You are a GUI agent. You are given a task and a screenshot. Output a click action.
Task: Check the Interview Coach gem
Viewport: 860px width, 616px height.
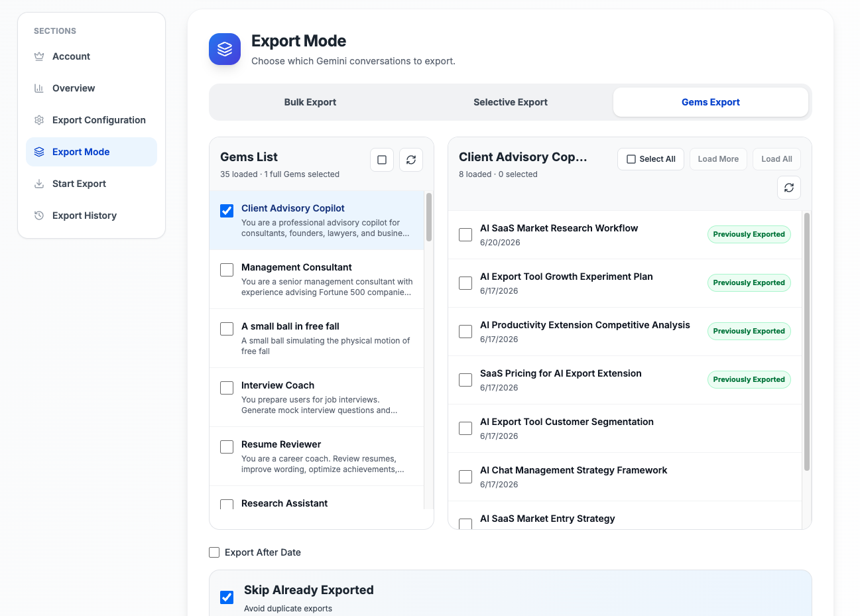point(227,388)
